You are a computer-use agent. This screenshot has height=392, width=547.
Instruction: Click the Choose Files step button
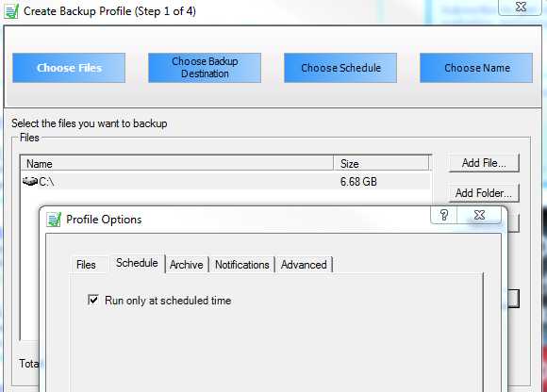[69, 68]
